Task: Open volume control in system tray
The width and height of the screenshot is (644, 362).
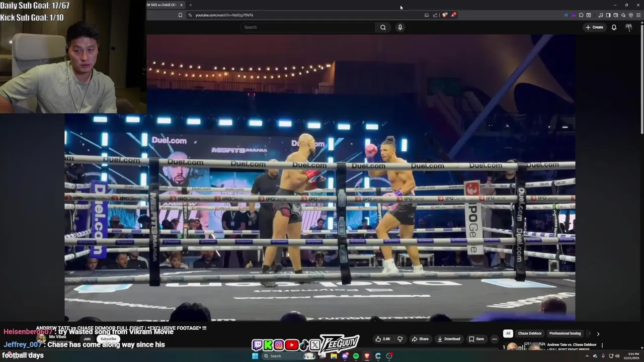Action: (617, 356)
